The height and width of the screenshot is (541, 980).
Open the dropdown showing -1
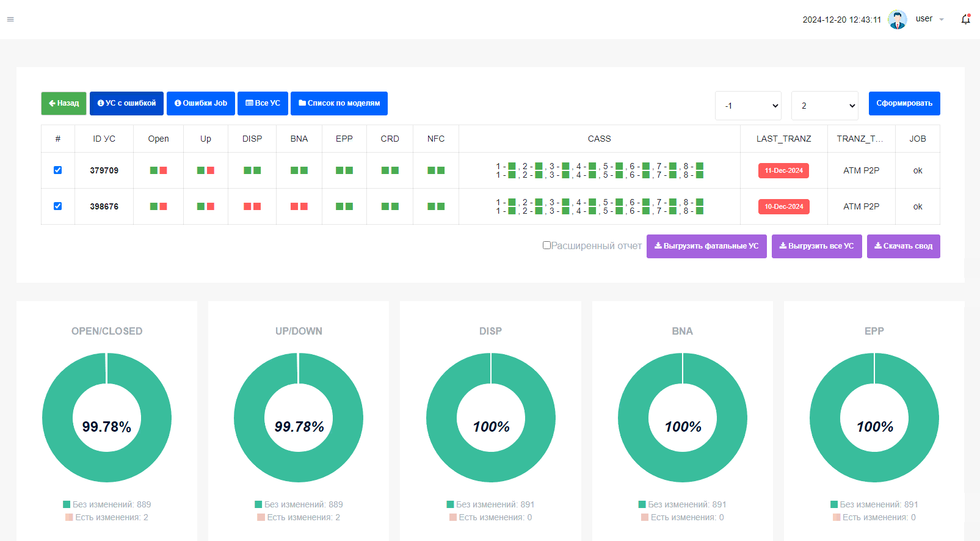(x=749, y=106)
